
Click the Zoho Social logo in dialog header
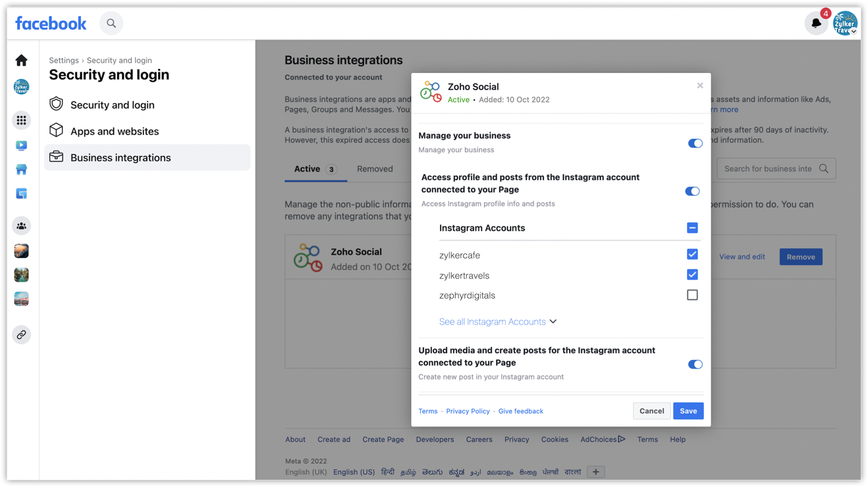click(431, 92)
